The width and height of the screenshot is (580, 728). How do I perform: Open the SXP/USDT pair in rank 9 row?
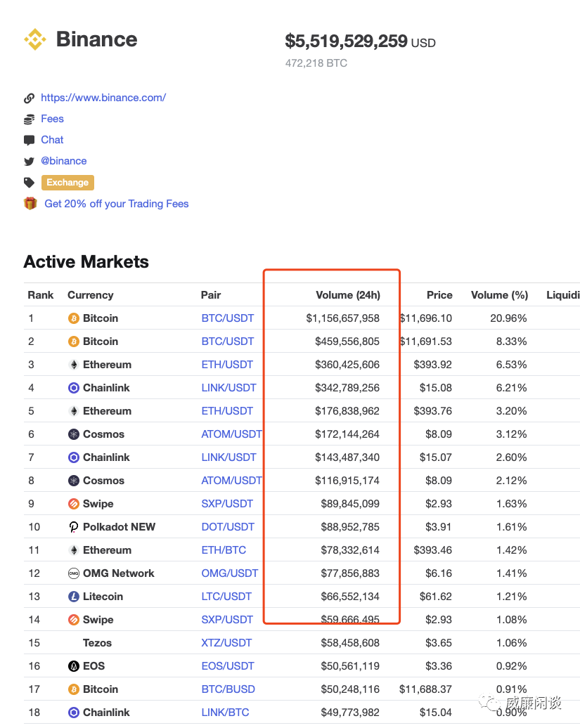tap(227, 504)
